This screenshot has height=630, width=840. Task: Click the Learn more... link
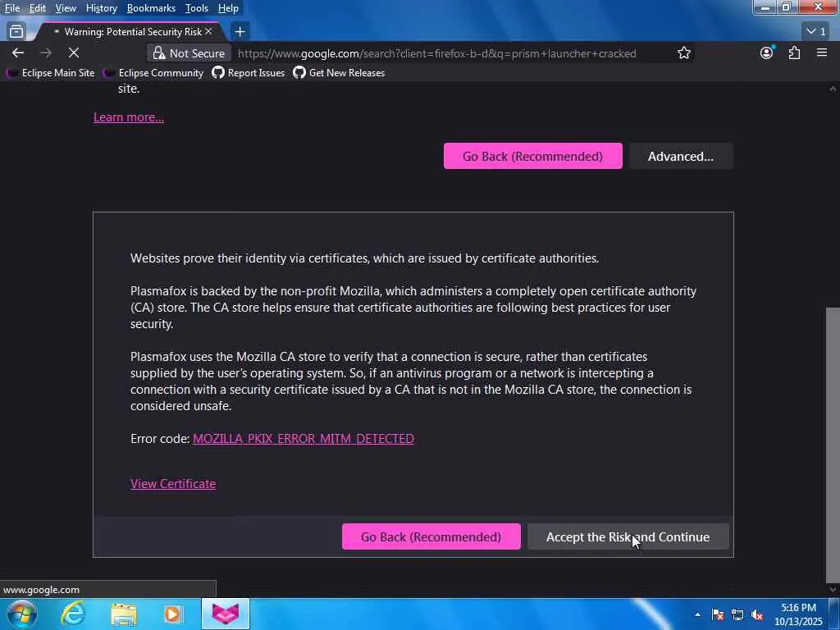pyautogui.click(x=129, y=117)
